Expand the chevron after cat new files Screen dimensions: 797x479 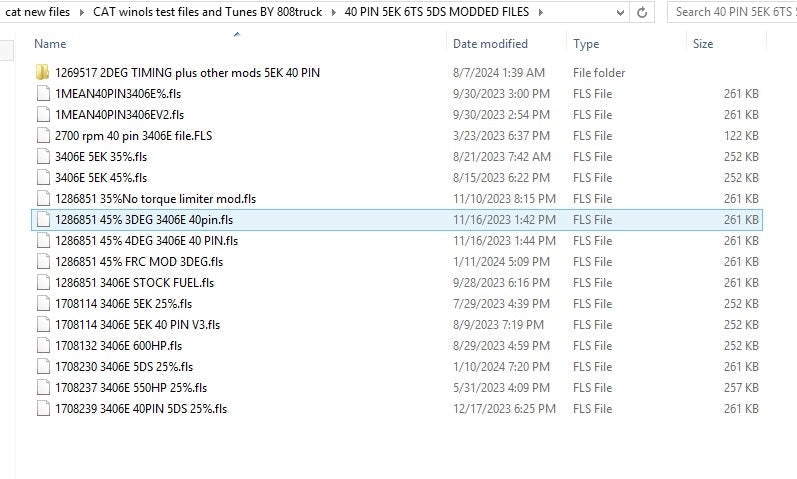pos(80,13)
